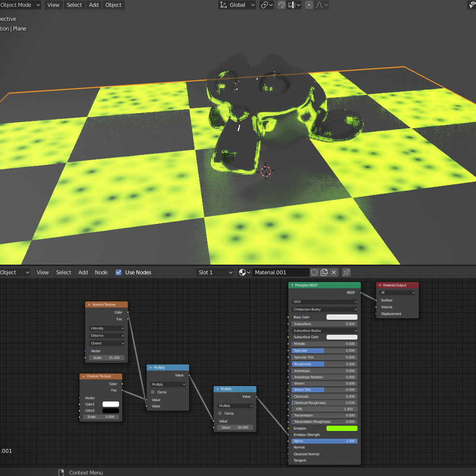Image resolution: width=476 pixels, height=476 pixels.
Task: Click the Roughness slider in Principled BSDF
Action: (x=325, y=364)
